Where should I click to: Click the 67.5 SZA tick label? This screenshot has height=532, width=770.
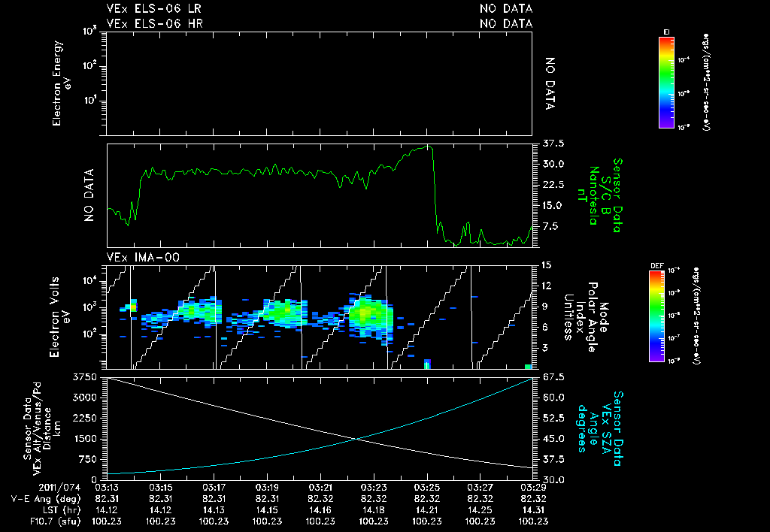click(x=553, y=377)
